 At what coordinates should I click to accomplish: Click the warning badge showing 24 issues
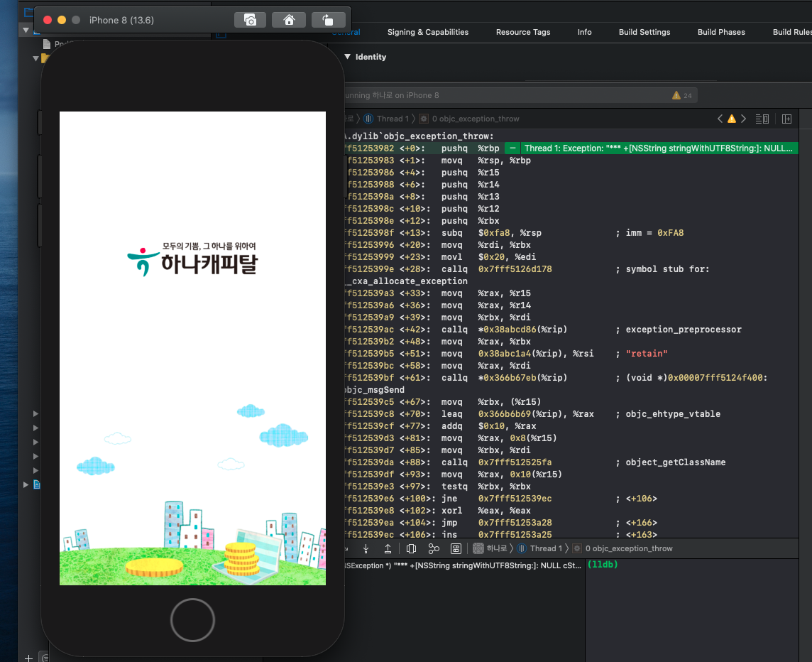tap(681, 95)
